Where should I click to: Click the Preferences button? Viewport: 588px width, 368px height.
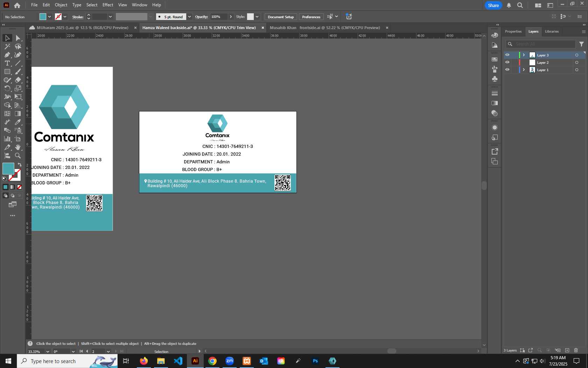point(311,17)
